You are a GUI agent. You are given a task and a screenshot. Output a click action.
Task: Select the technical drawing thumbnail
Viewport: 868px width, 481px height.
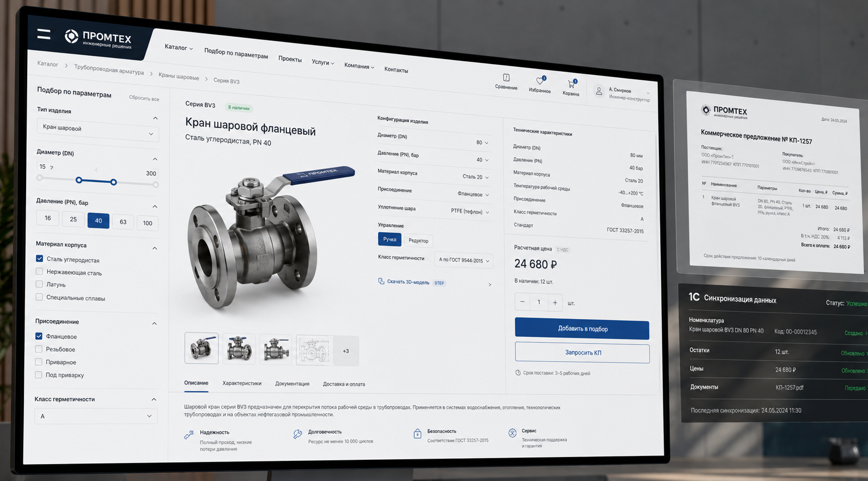pos(313,350)
